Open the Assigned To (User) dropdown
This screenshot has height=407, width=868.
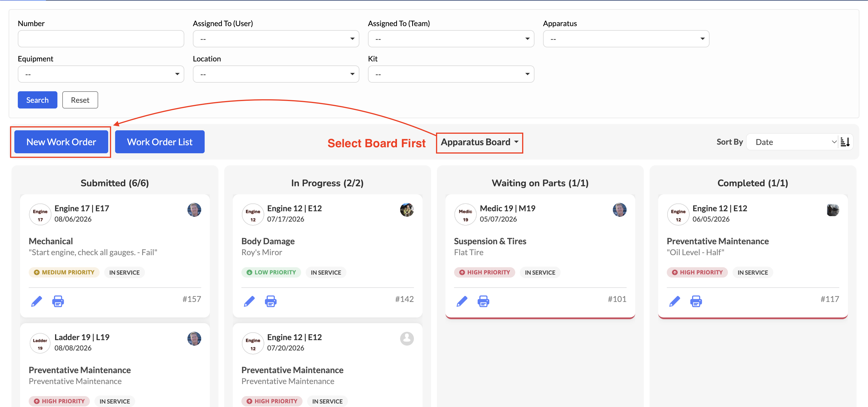pyautogui.click(x=276, y=39)
